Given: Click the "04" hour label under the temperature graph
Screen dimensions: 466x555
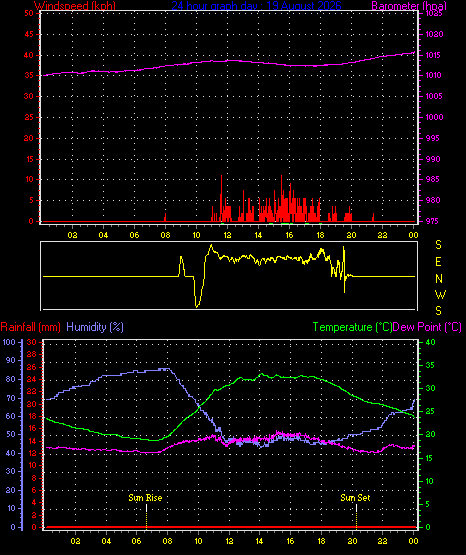Looking at the screenshot, I should click(106, 541).
